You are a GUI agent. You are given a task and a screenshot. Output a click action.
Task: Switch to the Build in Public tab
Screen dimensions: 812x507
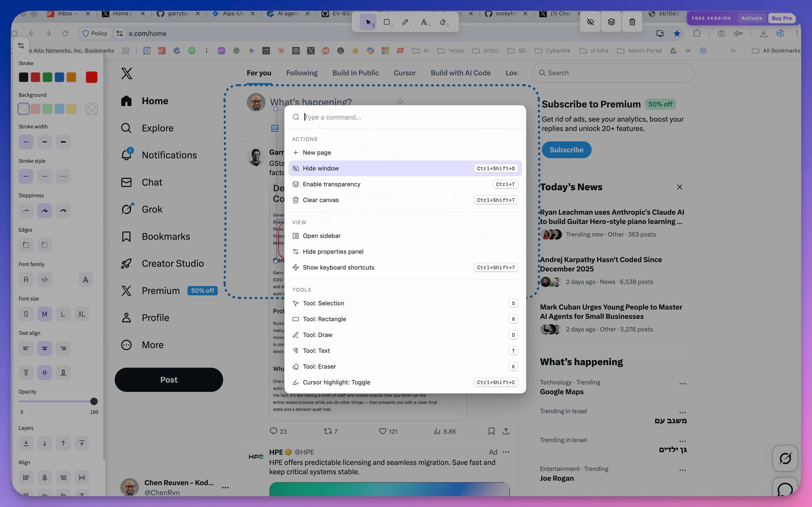tap(356, 73)
